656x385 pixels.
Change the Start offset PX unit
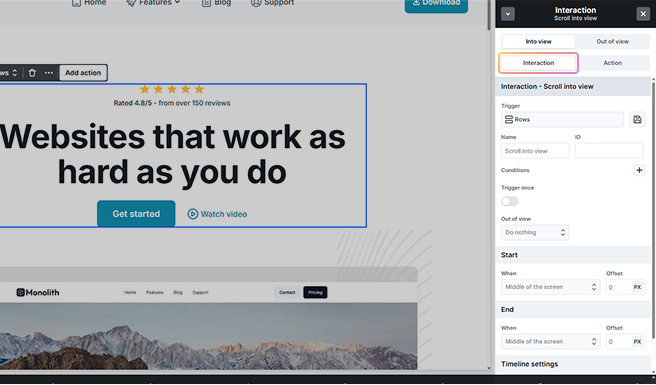(x=637, y=287)
